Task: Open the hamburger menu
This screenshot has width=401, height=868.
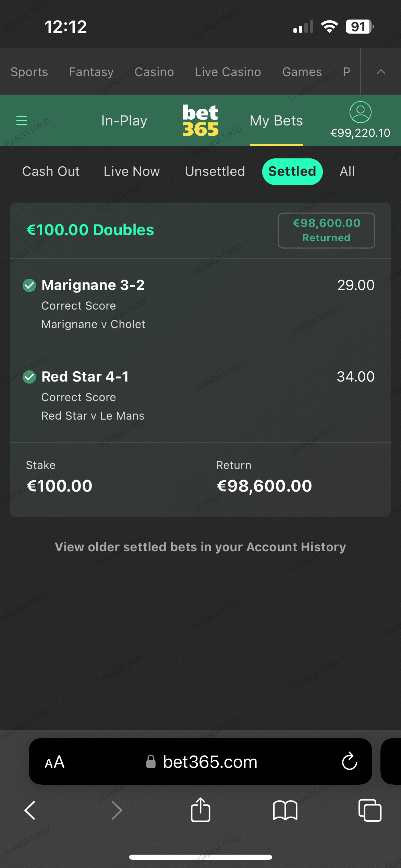Action: point(22,121)
